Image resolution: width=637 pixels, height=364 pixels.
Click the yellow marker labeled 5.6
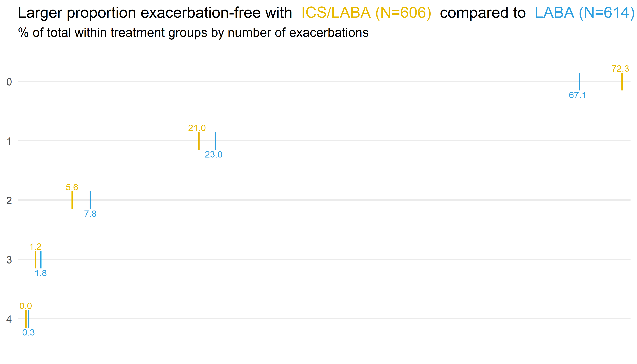point(72,200)
